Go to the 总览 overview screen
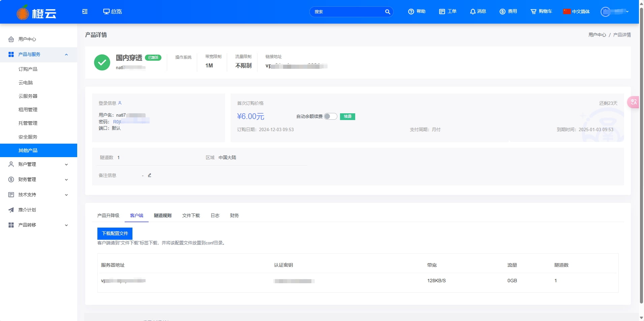Screen dimensions: 644x321 (x=113, y=11)
